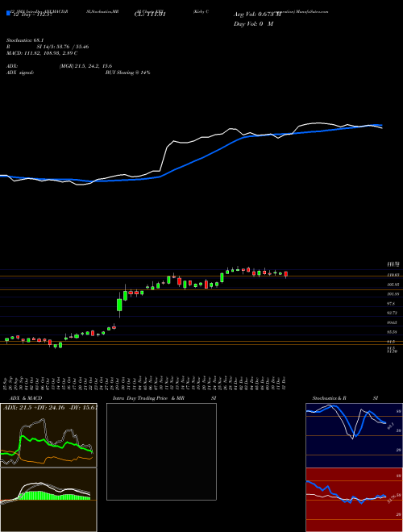Click the 'MACD: 111.82, 108.93, 2.89 C' line

point(42,53)
